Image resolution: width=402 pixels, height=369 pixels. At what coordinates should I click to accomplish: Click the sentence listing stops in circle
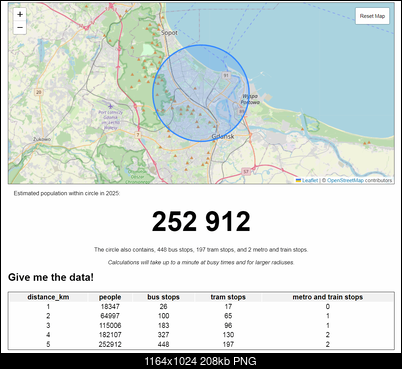tap(201, 250)
